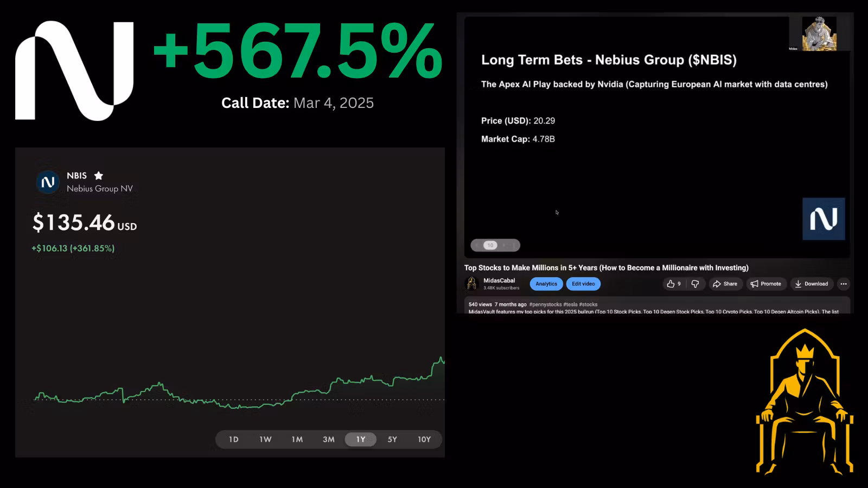Switch chart to 1M range
The height and width of the screenshot is (488, 868).
(x=297, y=439)
